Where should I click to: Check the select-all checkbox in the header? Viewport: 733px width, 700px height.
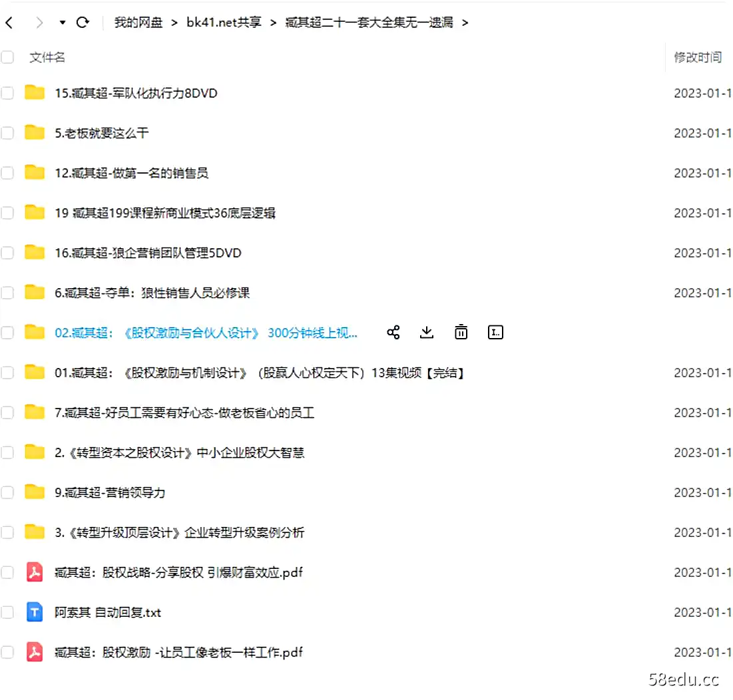click(7, 57)
